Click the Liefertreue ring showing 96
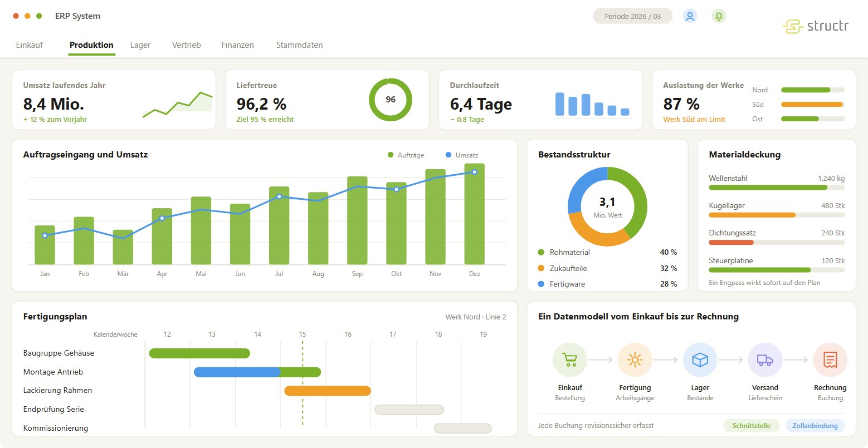This screenshot has width=868, height=448. (x=391, y=100)
